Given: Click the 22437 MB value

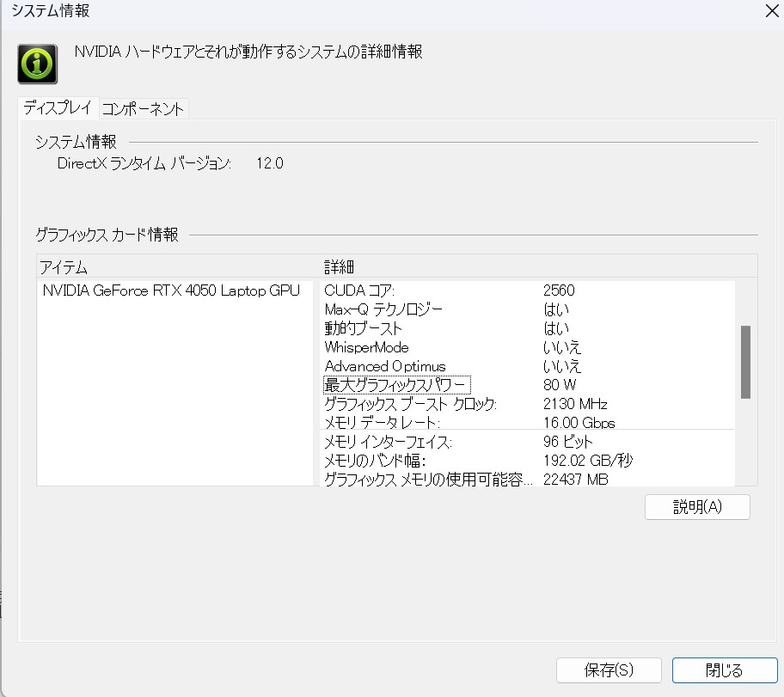Looking at the screenshot, I should click(x=575, y=480).
